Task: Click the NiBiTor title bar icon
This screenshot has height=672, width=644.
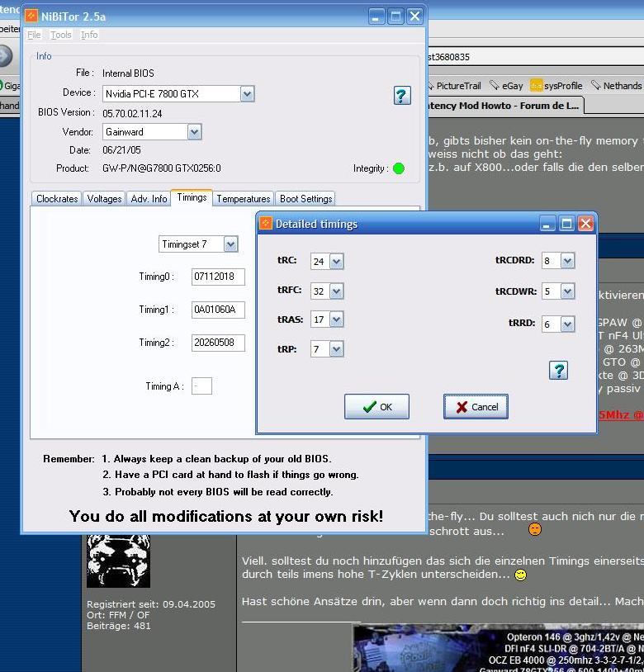Action: pos(31,17)
